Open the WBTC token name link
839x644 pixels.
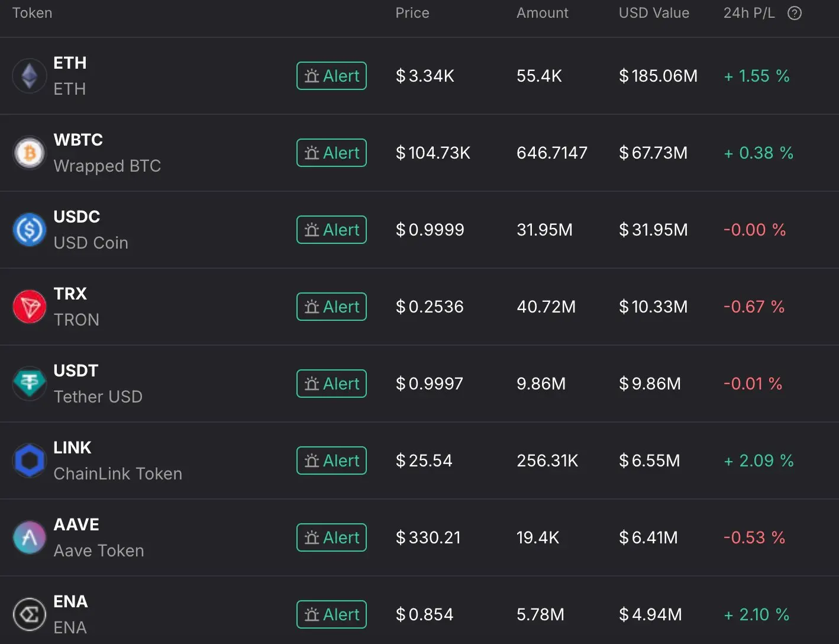pos(78,140)
